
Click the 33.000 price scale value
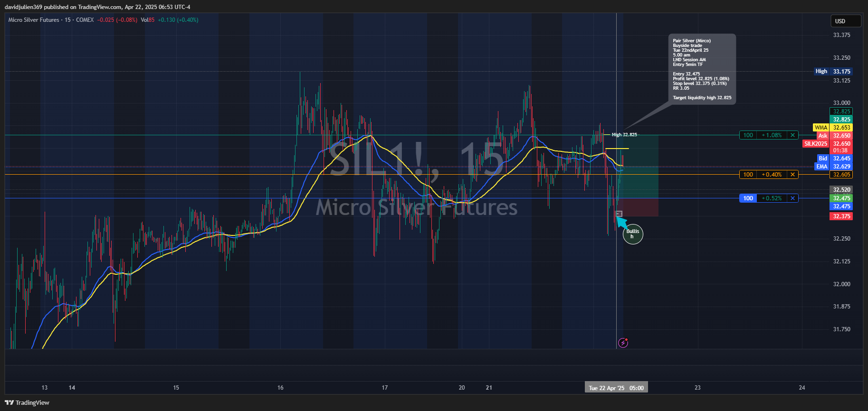pyautogui.click(x=841, y=103)
